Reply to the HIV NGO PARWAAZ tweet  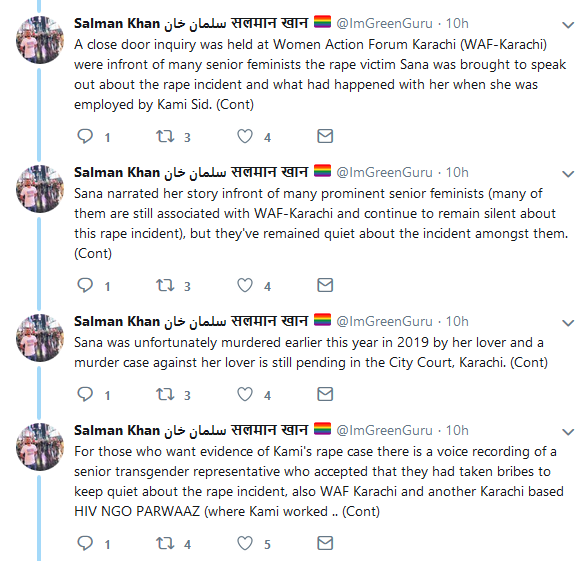(85, 544)
